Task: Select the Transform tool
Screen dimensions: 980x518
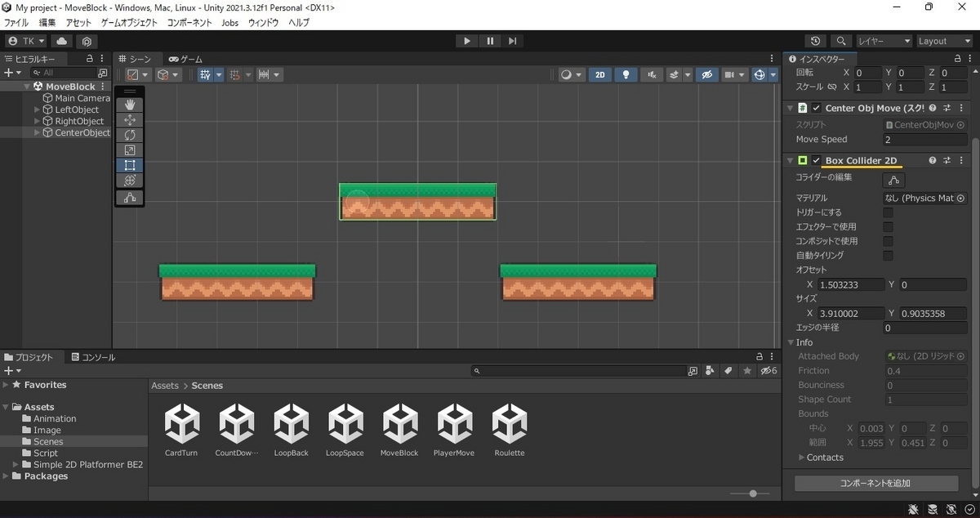Action: tap(130, 181)
